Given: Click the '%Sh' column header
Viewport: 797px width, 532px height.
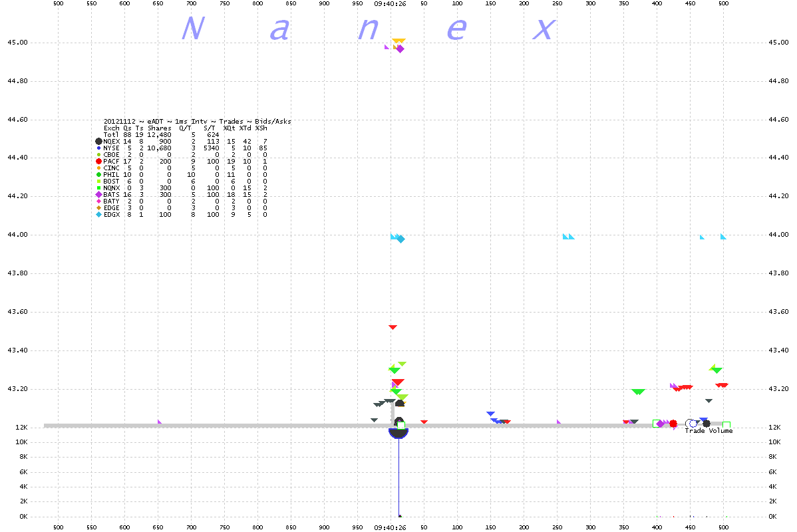Looking at the screenshot, I should pos(261,128).
